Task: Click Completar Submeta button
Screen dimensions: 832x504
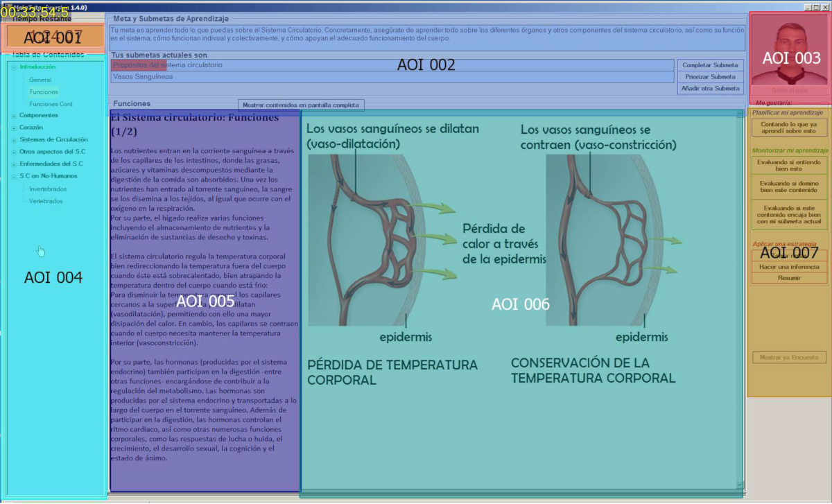Action: (x=711, y=65)
